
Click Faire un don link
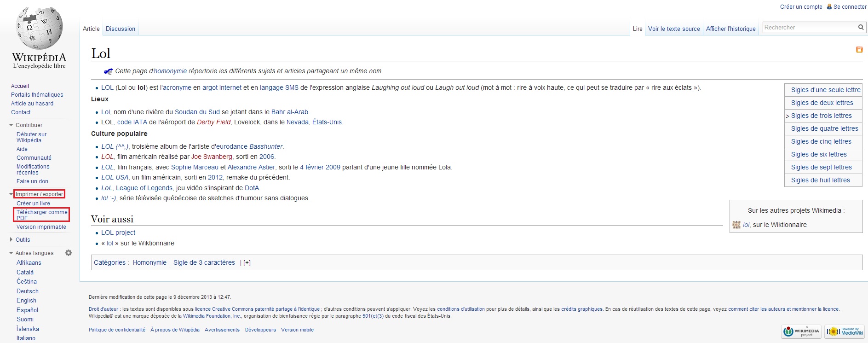click(32, 181)
